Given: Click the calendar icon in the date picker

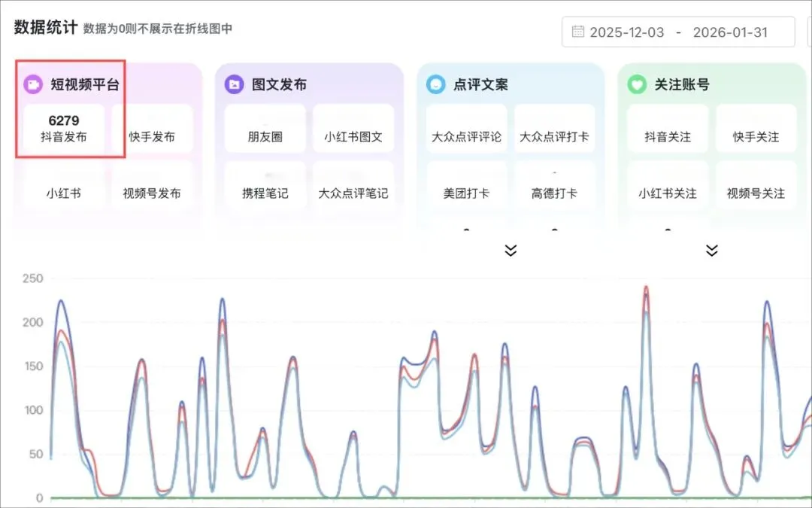Looking at the screenshot, I should tap(577, 32).
